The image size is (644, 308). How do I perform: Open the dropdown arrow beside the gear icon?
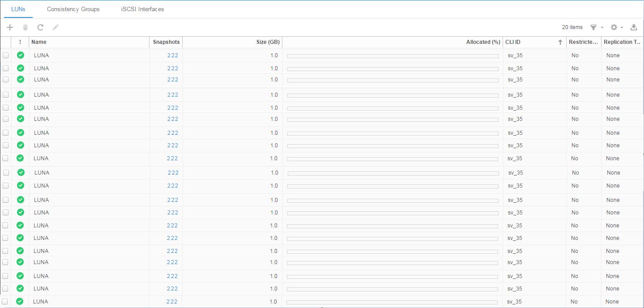click(x=622, y=27)
